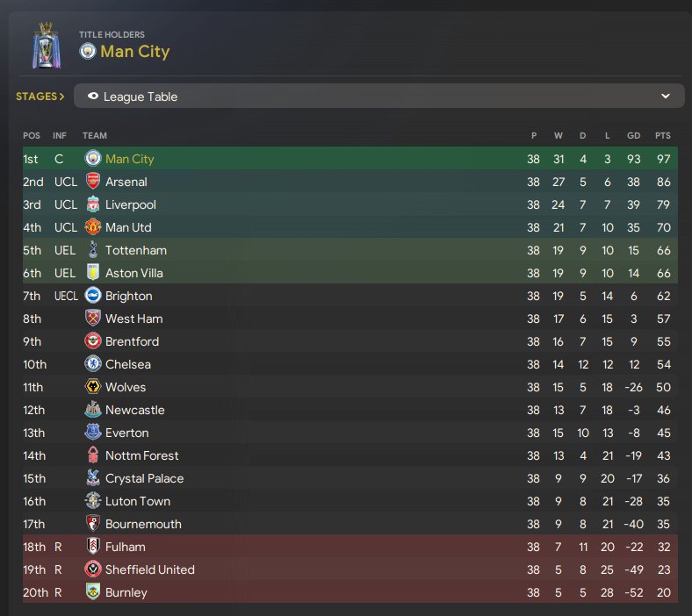Open the League Table stage combo box
This screenshot has height=616, width=692.
378,97
